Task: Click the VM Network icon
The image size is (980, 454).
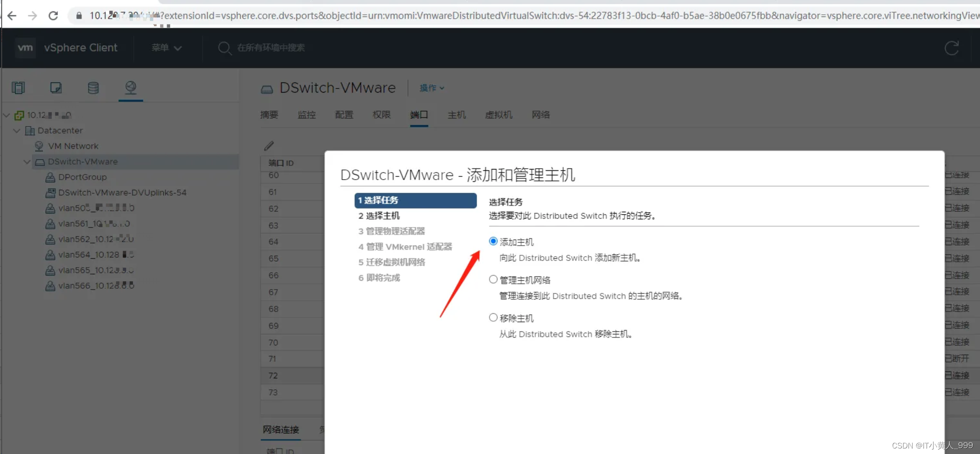Action: point(39,146)
